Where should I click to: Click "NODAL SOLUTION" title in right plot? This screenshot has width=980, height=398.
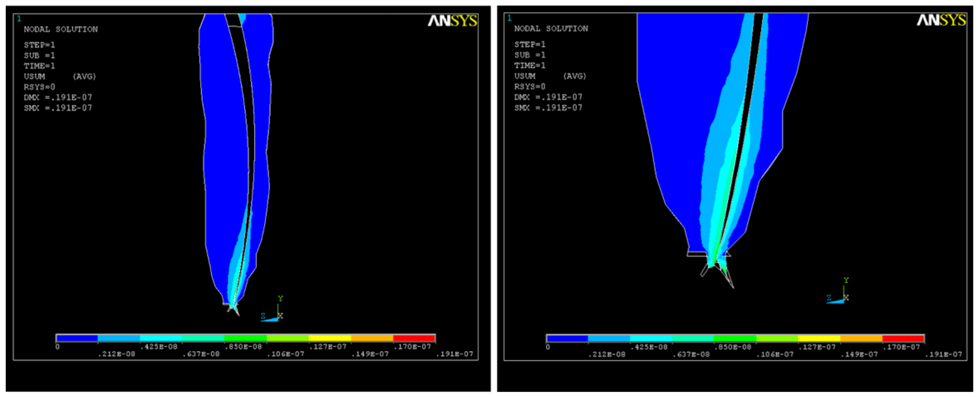point(551,29)
